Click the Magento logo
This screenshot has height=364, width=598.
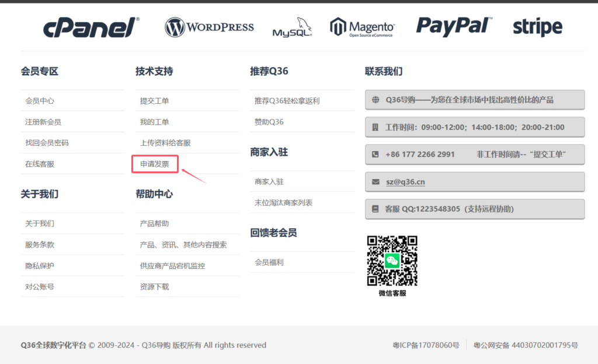pyautogui.click(x=362, y=27)
